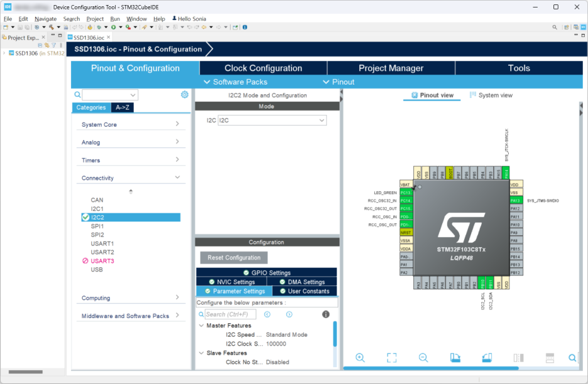Open the DMA Settings tab
Viewport: 588px width, 384px height.
click(x=302, y=282)
